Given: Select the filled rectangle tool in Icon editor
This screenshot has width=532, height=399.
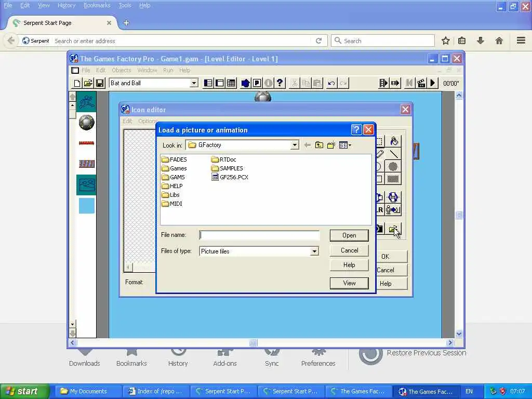Looking at the screenshot, I should tap(393, 179).
